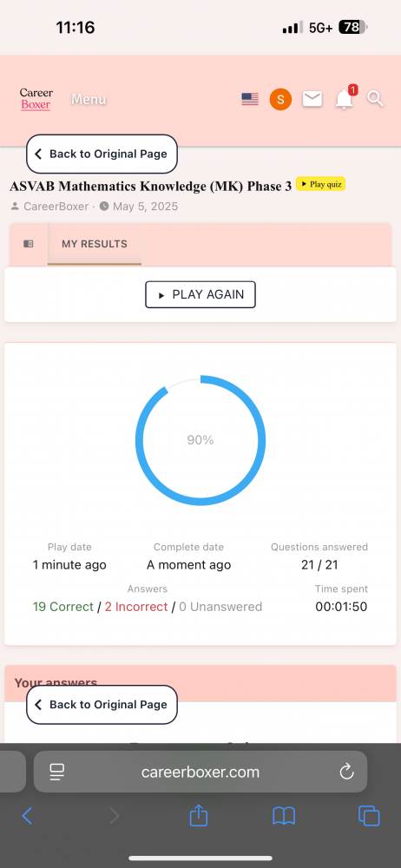Select the quiz info tab icon
This screenshot has width=401, height=868.
(x=29, y=244)
